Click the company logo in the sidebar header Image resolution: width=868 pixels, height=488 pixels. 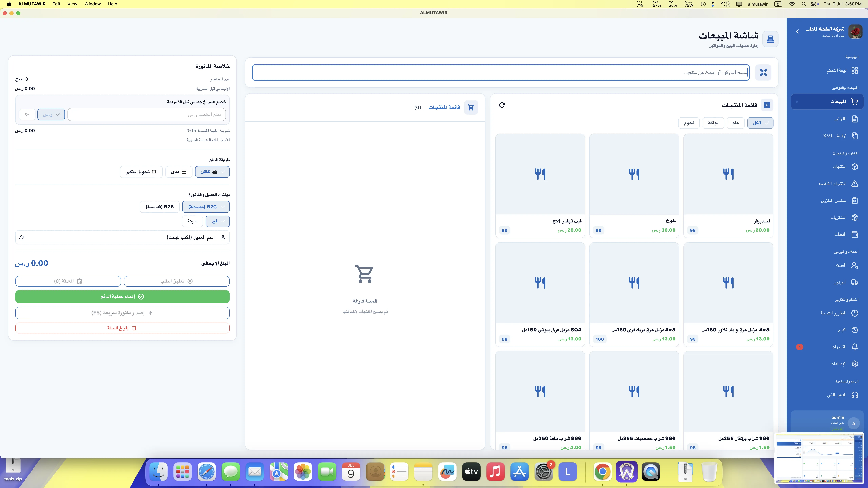tap(855, 32)
